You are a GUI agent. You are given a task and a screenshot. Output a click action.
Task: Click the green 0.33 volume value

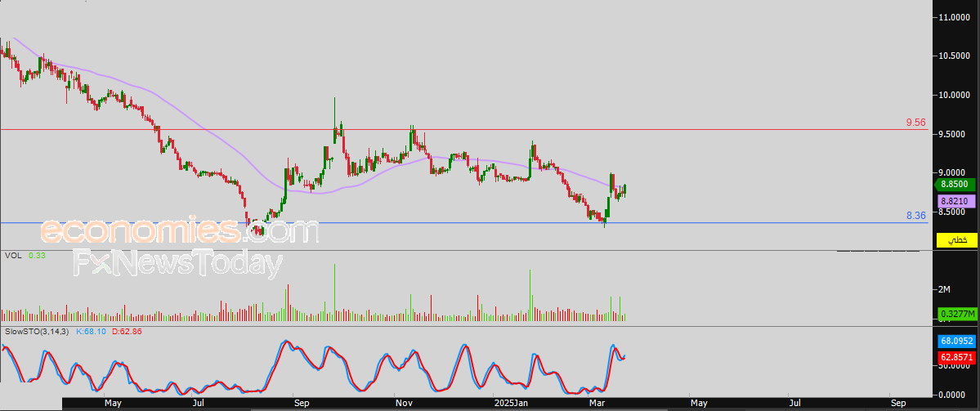tap(36, 256)
